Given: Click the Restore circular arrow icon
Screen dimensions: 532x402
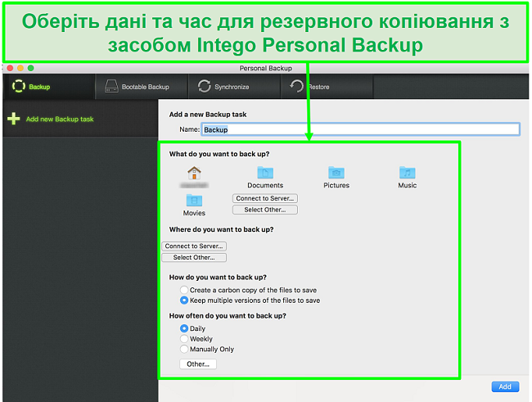Looking at the screenshot, I should click(x=297, y=86).
